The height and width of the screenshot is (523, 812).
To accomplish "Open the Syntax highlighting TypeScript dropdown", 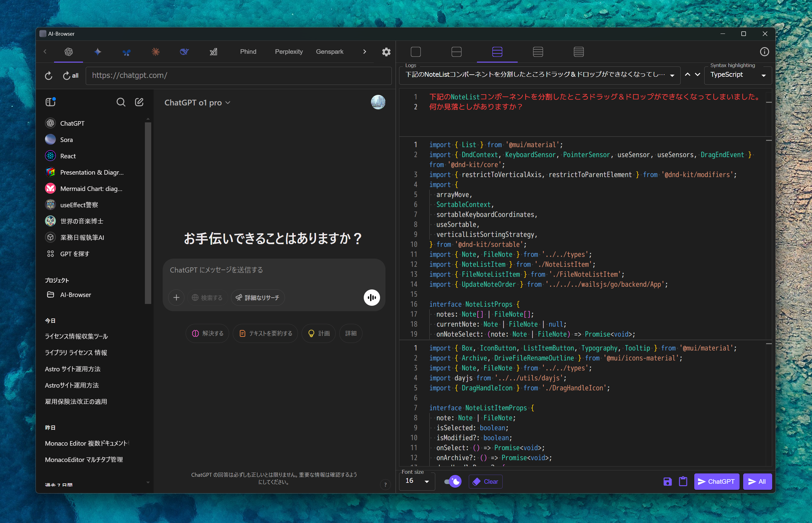I will pos(738,75).
